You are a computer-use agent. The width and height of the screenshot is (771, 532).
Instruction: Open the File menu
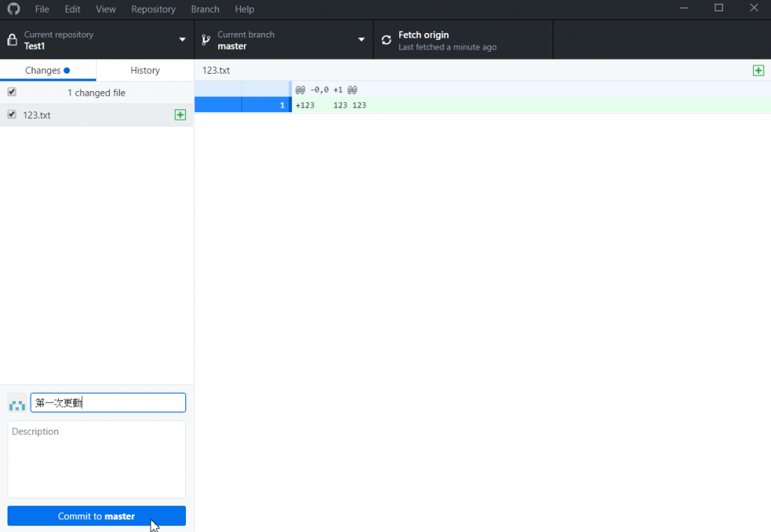point(42,9)
